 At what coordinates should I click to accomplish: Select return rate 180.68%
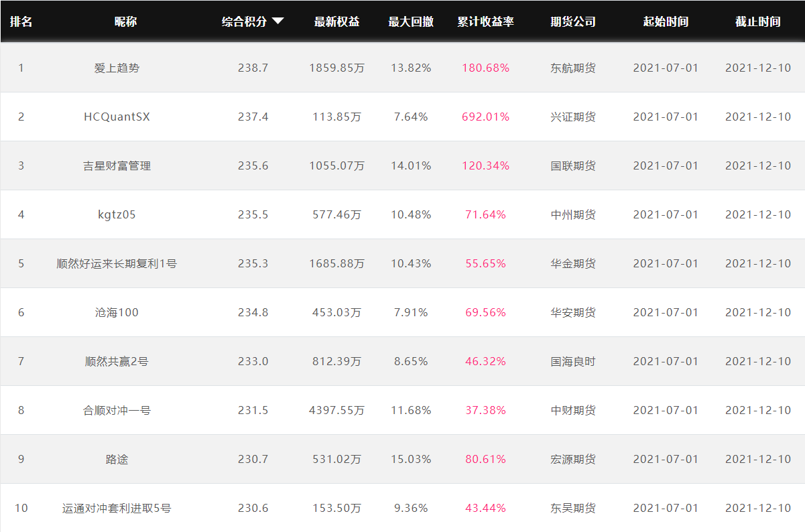point(486,68)
